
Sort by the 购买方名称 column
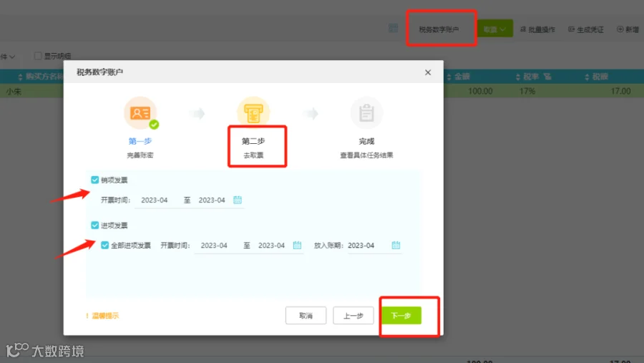point(20,77)
